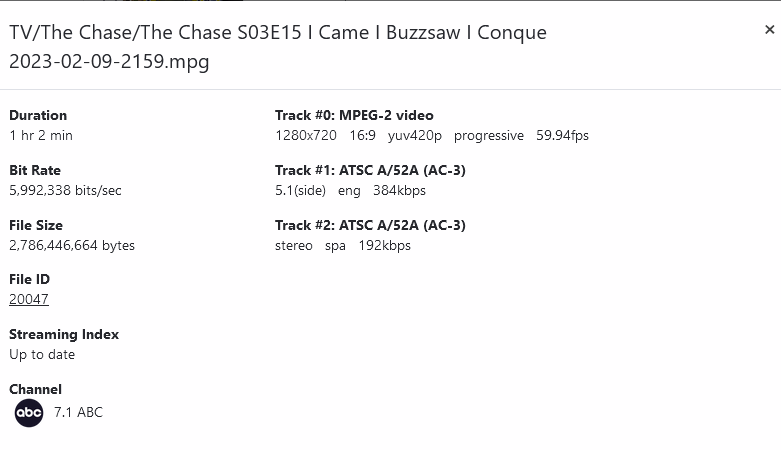Viewport: 781px width, 450px height.
Task: Click the Track #0 MPEG-2 video heading
Action: [354, 115]
